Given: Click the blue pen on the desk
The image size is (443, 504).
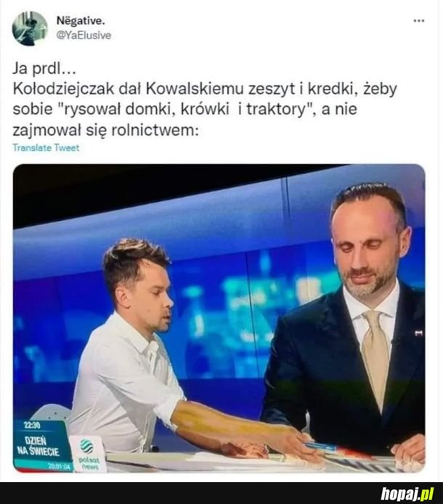Looking at the screenshot, I should 320,446.
